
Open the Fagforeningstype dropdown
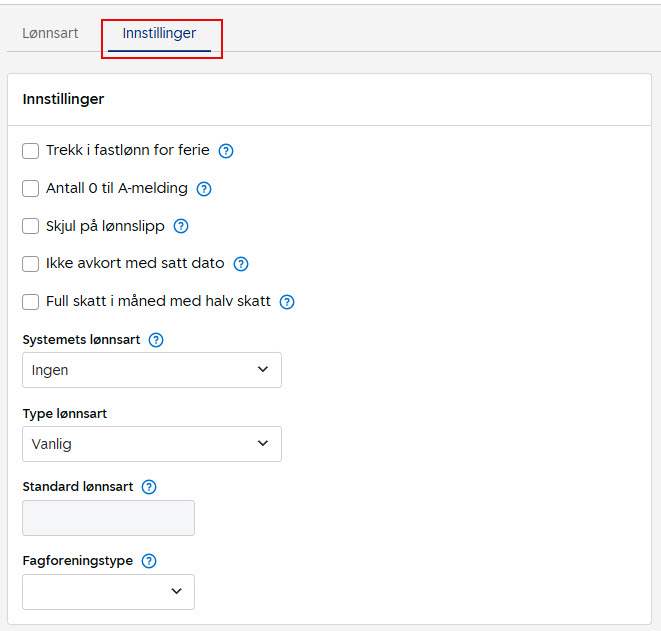(108, 592)
